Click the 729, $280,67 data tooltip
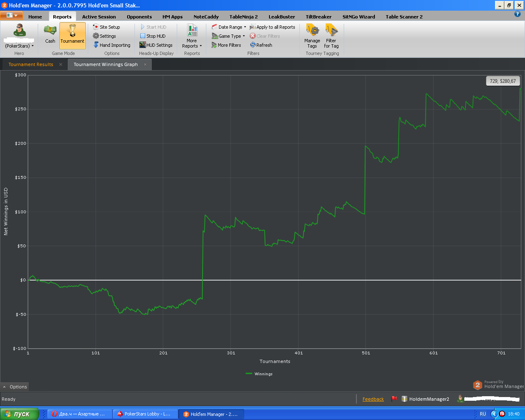525x420 pixels. (503, 81)
